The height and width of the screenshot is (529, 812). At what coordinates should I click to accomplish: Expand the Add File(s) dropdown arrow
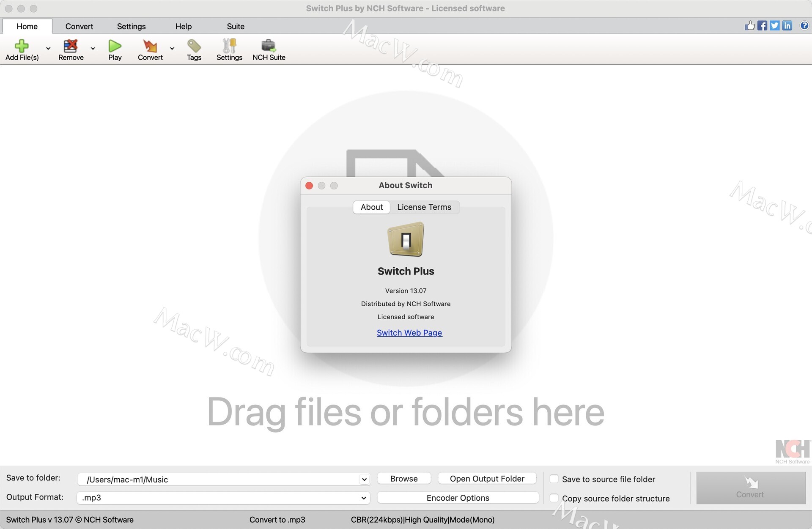click(48, 49)
